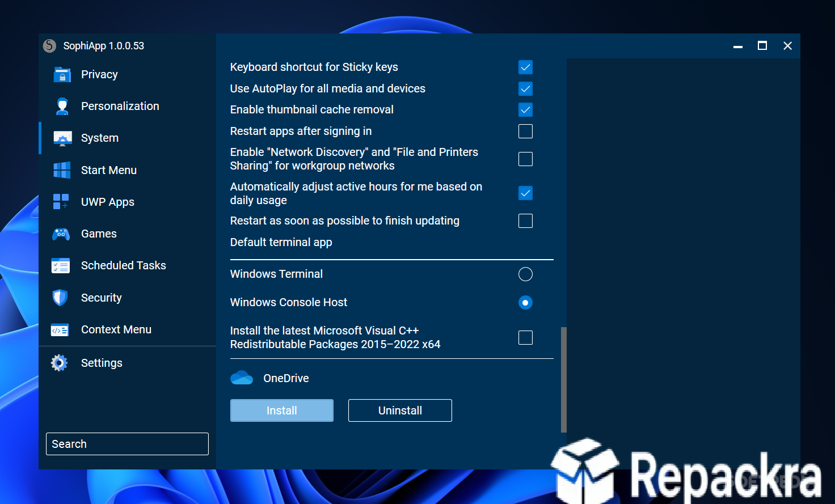Click the Privacy folder lock icon
The width and height of the screenshot is (835, 504).
click(x=62, y=75)
